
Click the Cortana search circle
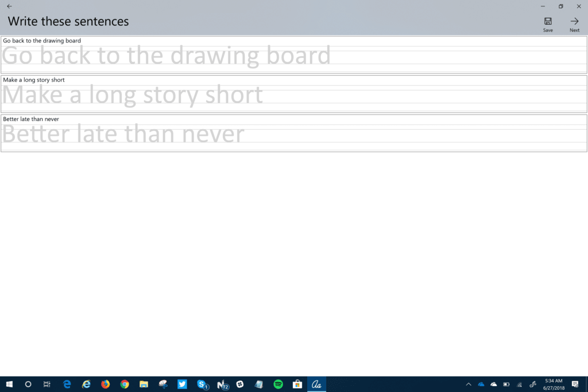(28, 384)
